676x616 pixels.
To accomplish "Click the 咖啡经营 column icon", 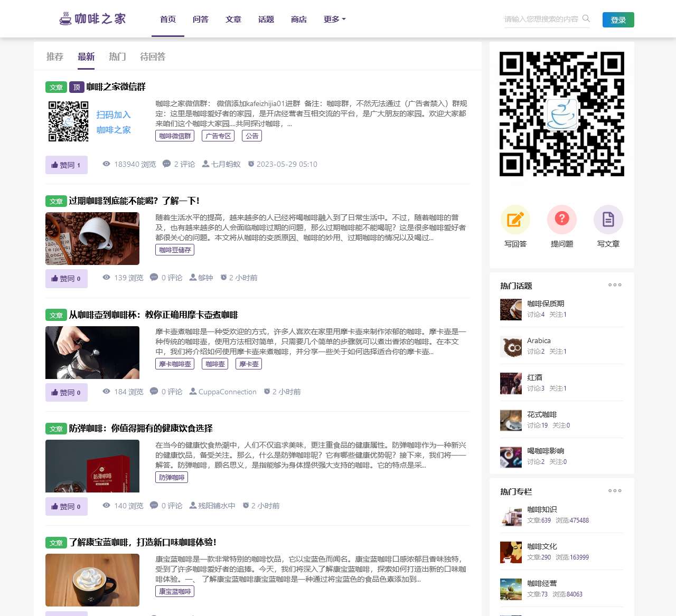I will click(511, 589).
